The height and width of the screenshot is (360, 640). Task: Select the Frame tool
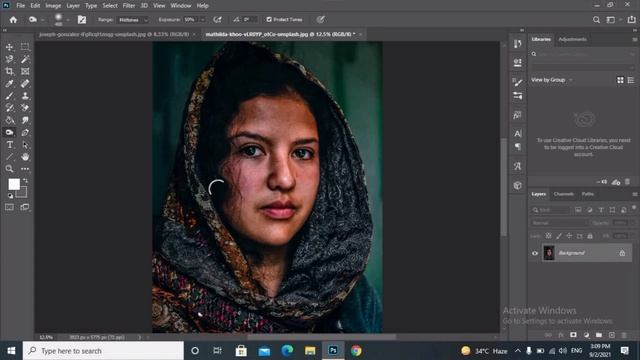pyautogui.click(x=25, y=71)
